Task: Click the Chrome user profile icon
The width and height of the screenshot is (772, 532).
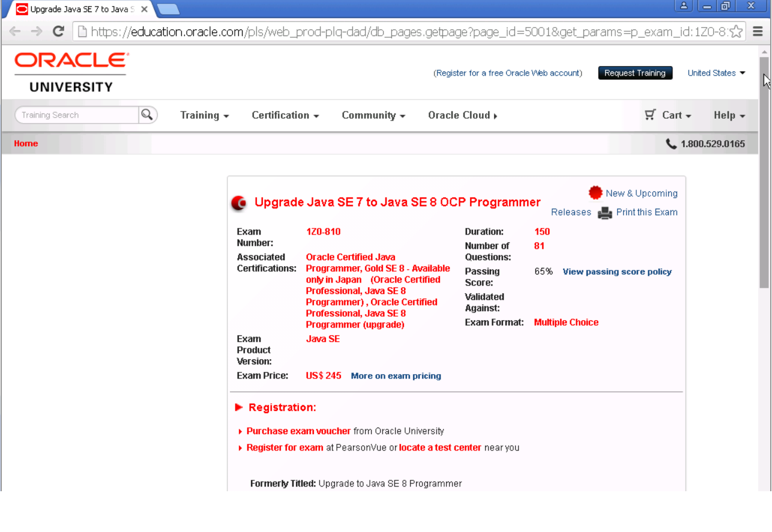Action: (684, 6)
